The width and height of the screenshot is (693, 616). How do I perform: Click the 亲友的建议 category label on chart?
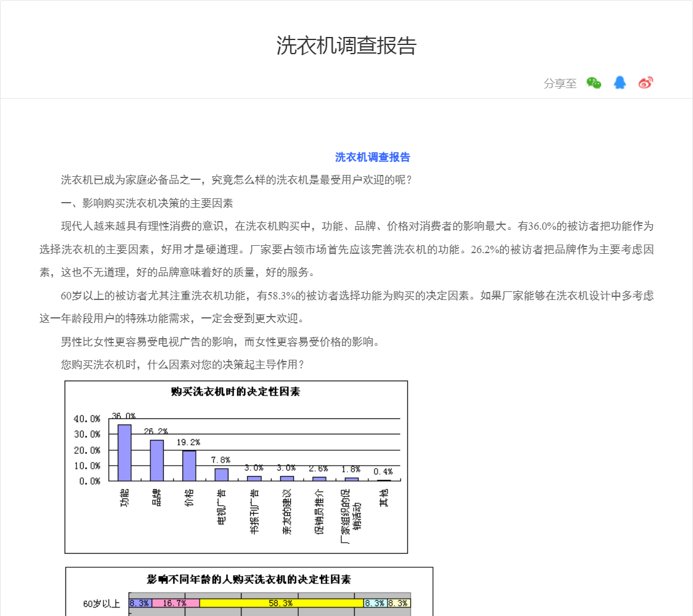point(287,511)
